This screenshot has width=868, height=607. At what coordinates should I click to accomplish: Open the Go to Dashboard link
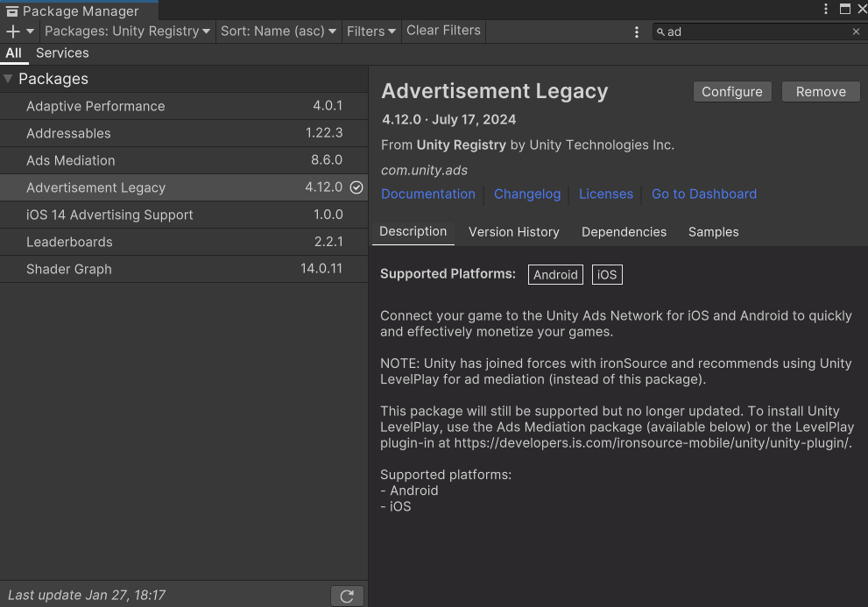coord(703,194)
